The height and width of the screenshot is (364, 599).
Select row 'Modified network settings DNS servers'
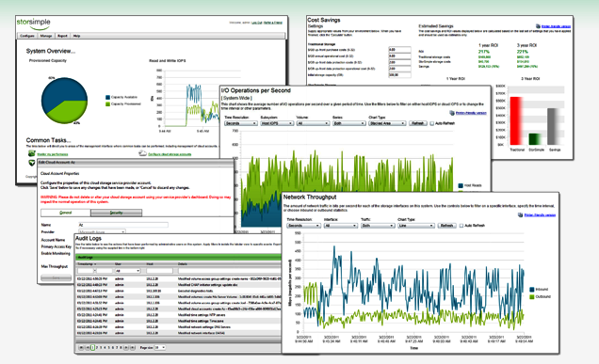[x=178, y=327]
